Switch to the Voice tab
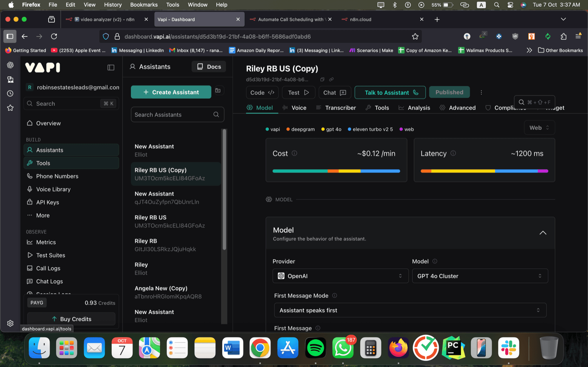The width and height of the screenshot is (588, 367). point(294,108)
